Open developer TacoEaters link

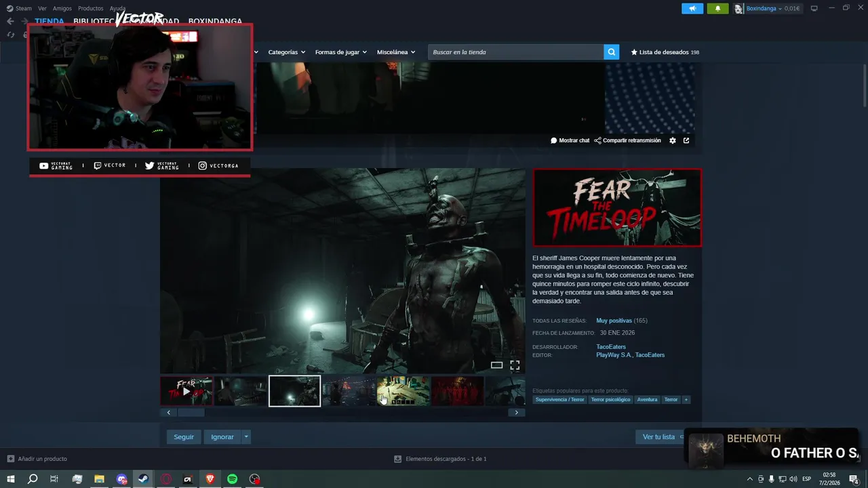pyautogui.click(x=611, y=347)
